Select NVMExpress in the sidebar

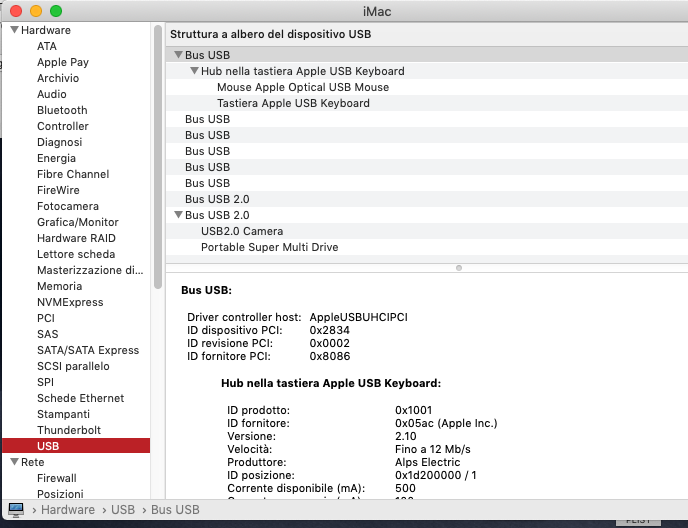(70, 302)
